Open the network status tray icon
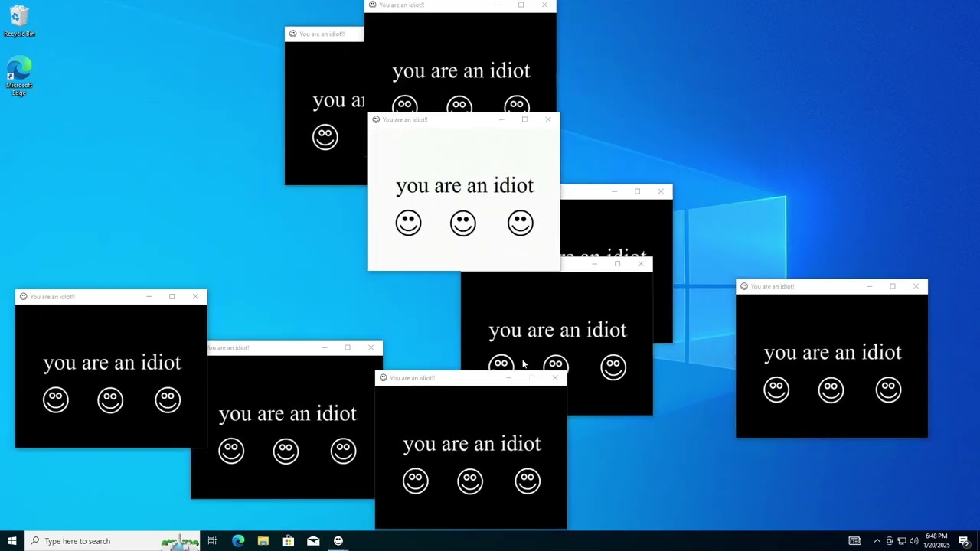Image resolution: width=980 pixels, height=551 pixels. coord(902,541)
